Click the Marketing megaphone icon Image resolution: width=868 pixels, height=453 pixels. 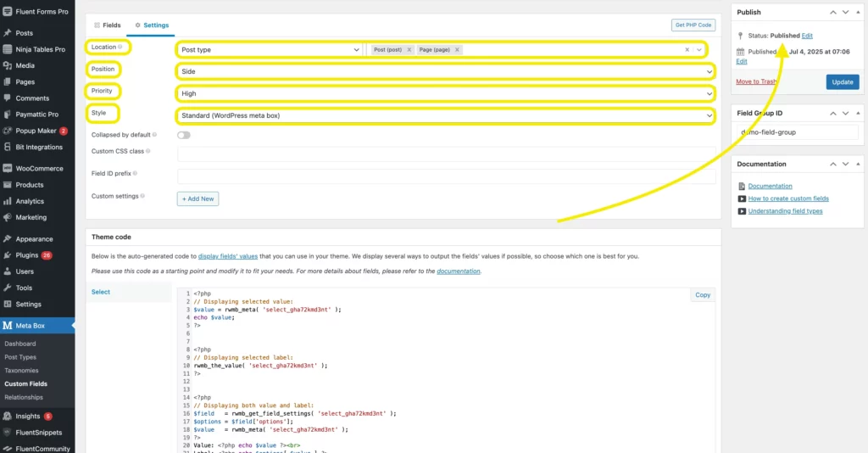[7, 218]
